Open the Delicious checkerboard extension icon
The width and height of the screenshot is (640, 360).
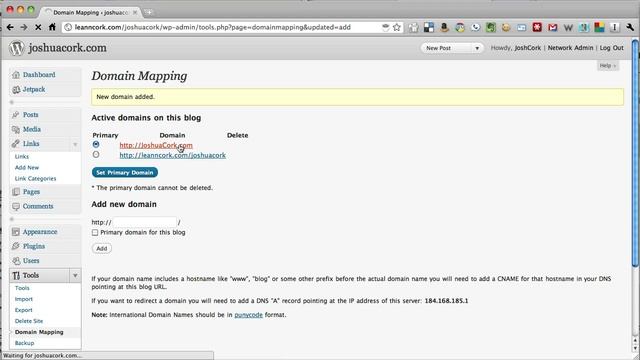[429, 27]
